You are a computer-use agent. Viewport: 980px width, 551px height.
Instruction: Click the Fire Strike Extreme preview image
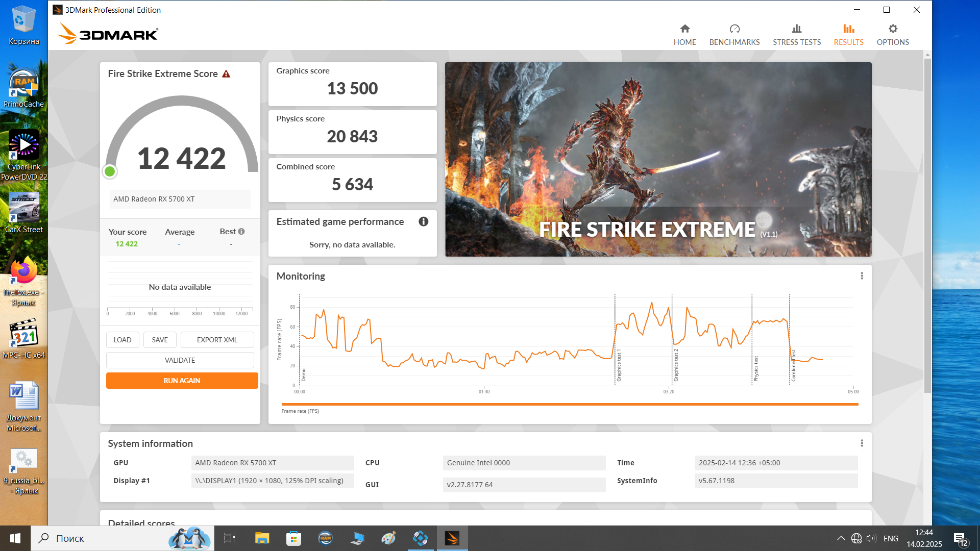click(x=658, y=159)
